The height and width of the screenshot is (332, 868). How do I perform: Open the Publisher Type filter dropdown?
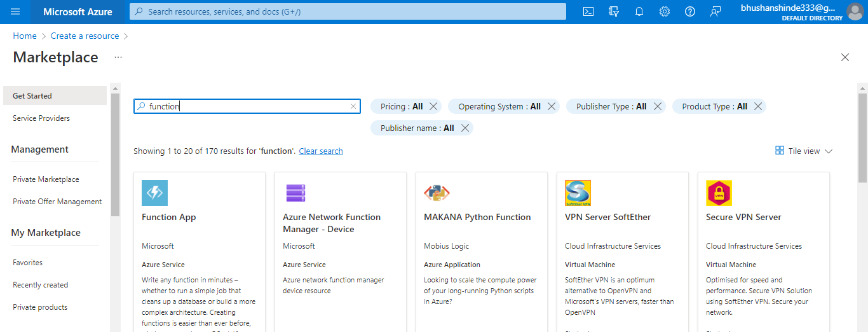coord(611,107)
